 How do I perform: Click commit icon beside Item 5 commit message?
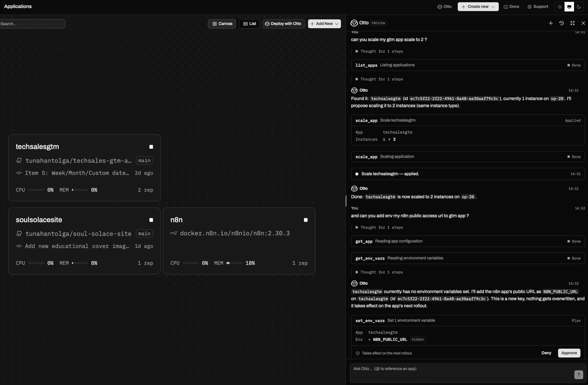(x=19, y=173)
